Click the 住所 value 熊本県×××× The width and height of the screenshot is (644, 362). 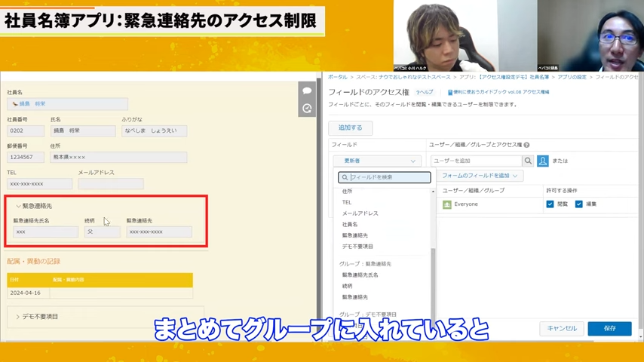(118, 157)
